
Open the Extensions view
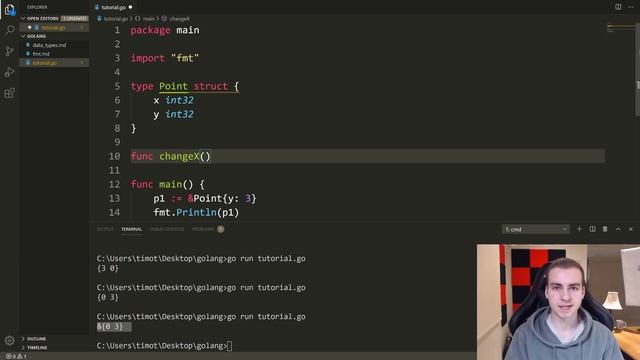[x=9, y=93]
